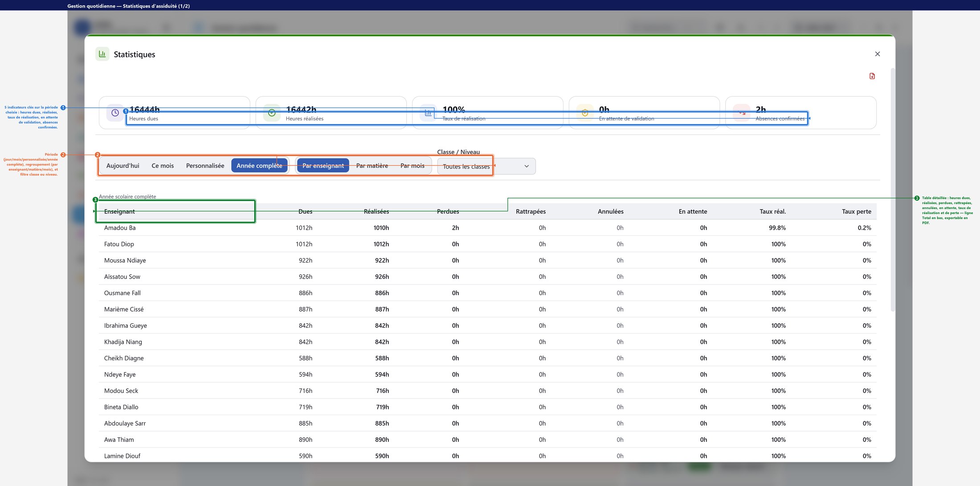The image size is (980, 486).
Task: Click the Taux perte column header
Action: pos(857,211)
